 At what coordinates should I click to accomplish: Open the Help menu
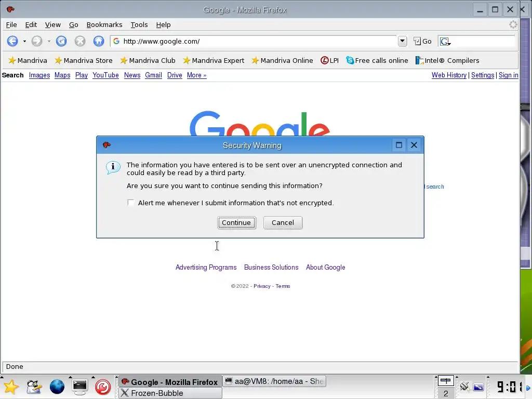click(x=163, y=25)
